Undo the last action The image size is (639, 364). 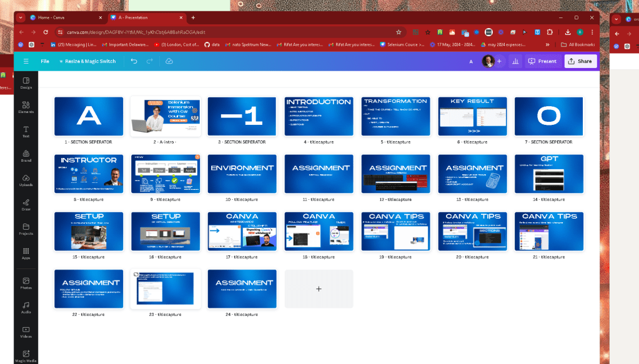tap(134, 61)
